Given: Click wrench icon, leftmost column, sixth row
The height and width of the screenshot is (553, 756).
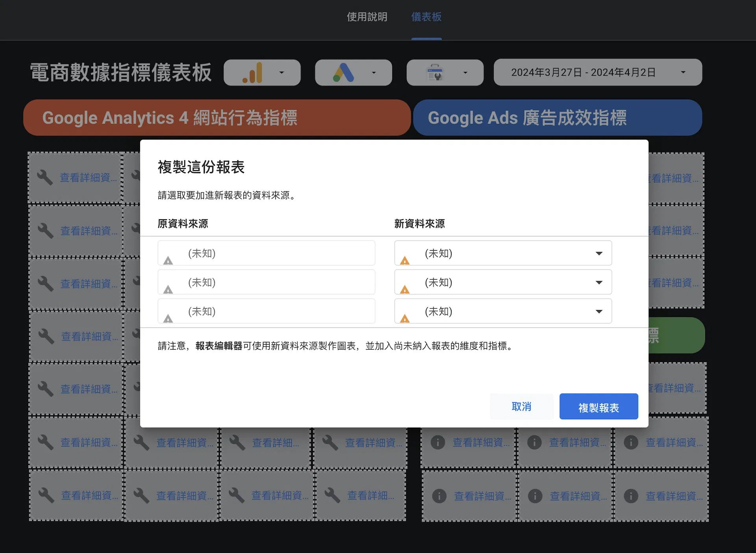Looking at the screenshot, I should pos(46,442).
